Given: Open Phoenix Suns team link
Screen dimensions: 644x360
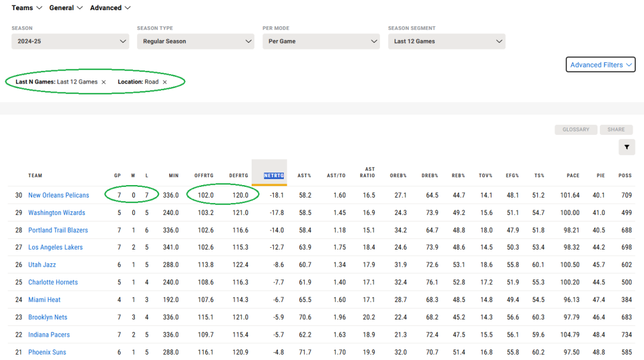Looking at the screenshot, I should click(47, 352).
